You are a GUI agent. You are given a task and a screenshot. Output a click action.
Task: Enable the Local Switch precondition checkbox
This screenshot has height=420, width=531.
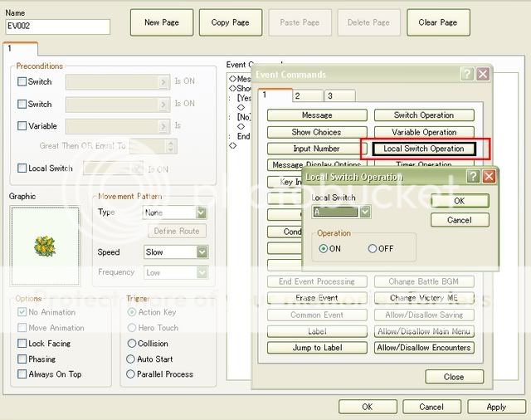[x=22, y=168]
